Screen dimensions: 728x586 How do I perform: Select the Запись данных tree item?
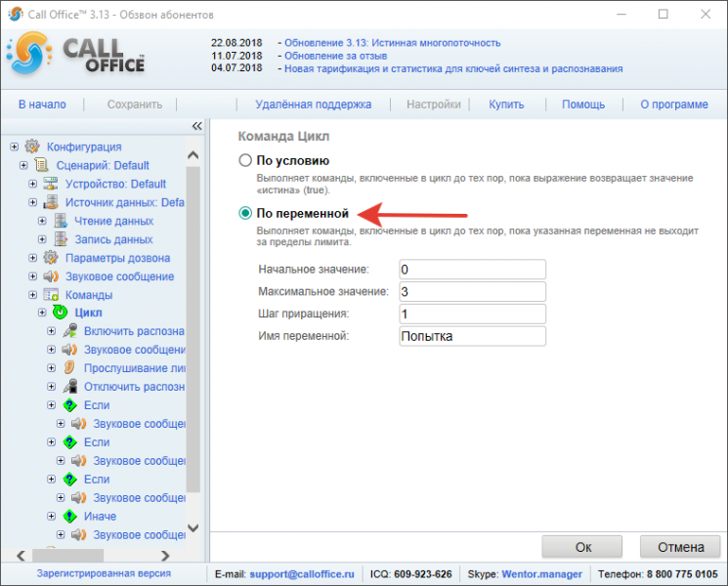pyautogui.click(x=113, y=239)
